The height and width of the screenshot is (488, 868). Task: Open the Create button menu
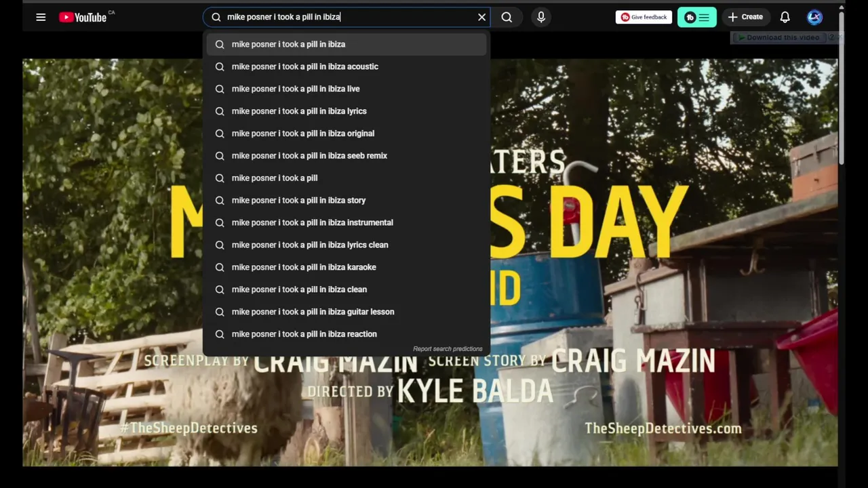click(x=746, y=17)
